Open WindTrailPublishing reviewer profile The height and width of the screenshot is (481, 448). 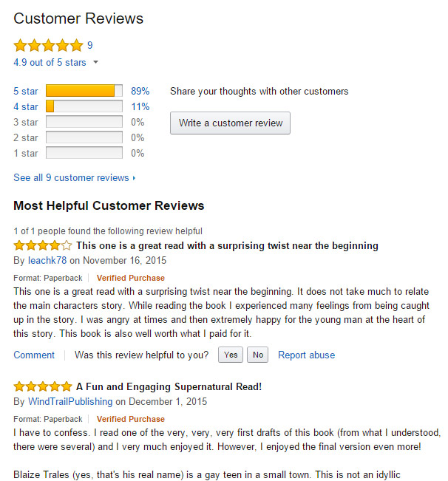coord(70,401)
